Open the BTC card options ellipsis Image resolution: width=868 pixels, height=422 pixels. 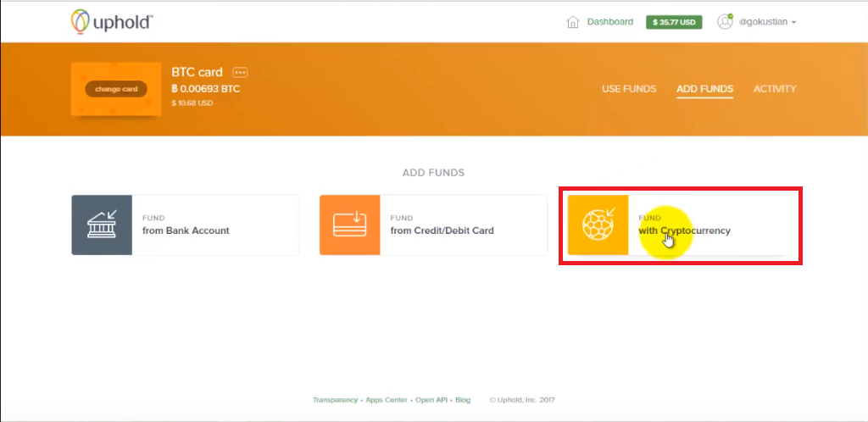[240, 73]
